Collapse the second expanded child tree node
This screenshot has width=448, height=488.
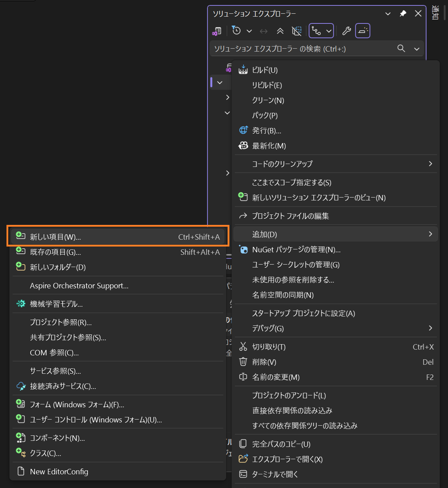coord(227,113)
